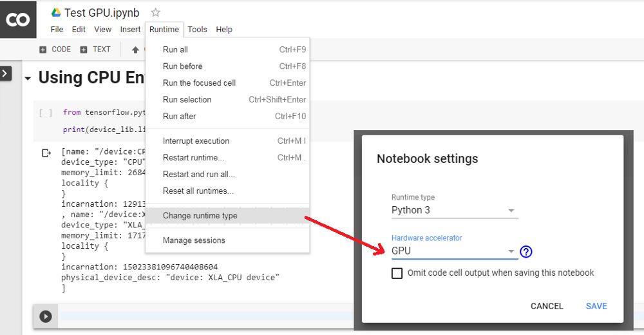Move cell up using arrow icon
Screen dimensions: 644x335
(135, 50)
